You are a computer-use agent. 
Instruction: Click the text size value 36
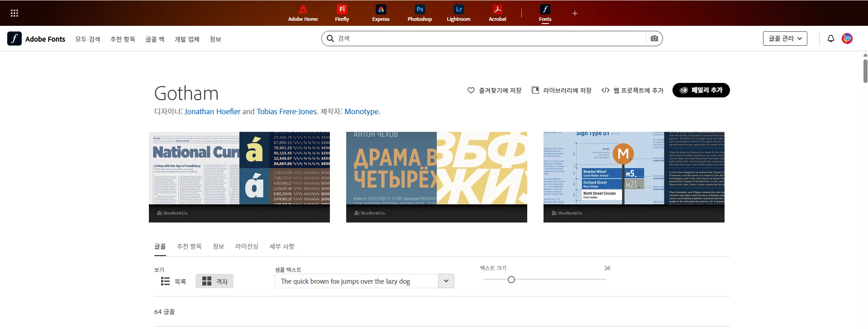607,268
